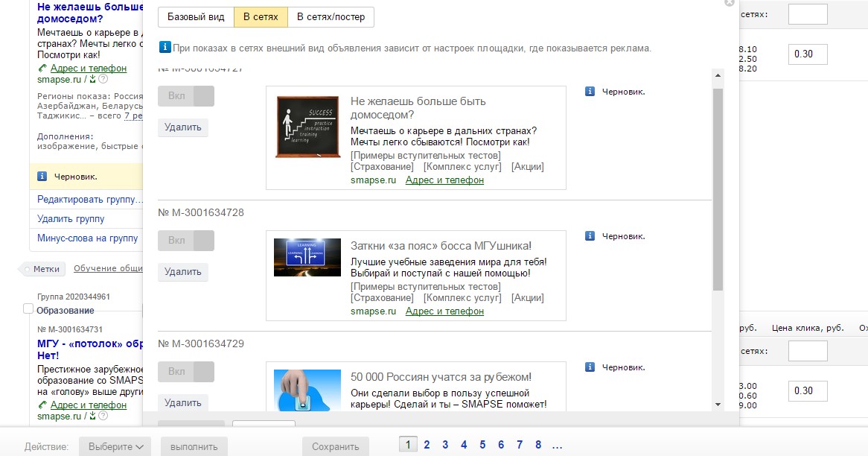Click Удалить for ad M-3001634729

tap(182, 403)
